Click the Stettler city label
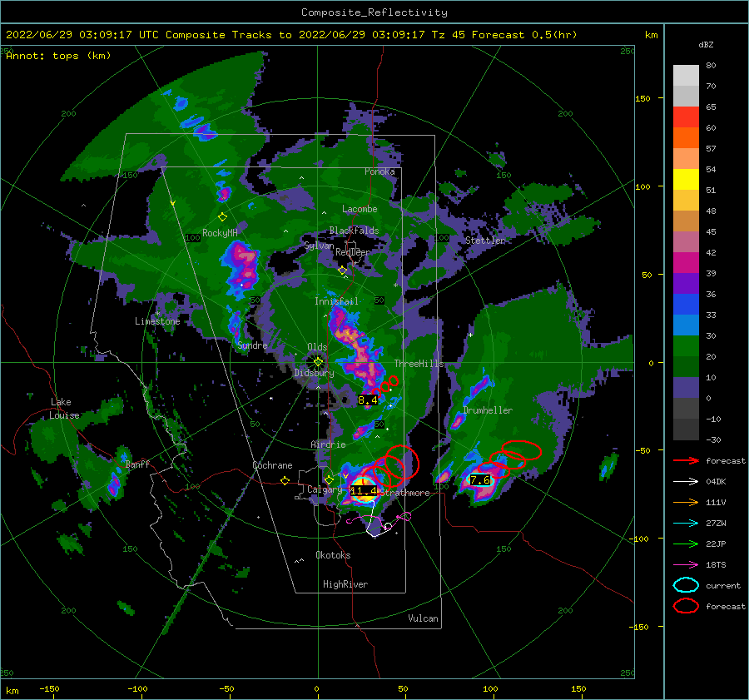 click(485, 241)
